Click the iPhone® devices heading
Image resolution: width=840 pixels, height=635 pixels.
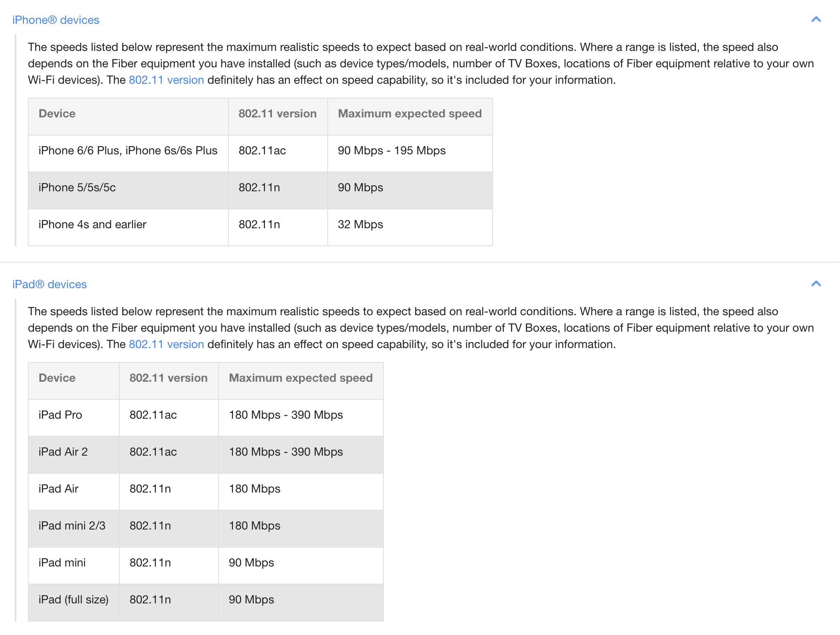coord(56,20)
